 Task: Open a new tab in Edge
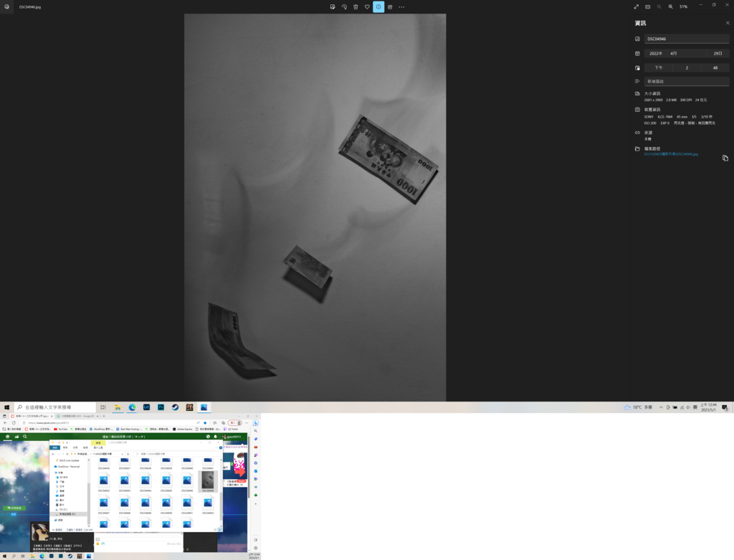[x=104, y=416]
